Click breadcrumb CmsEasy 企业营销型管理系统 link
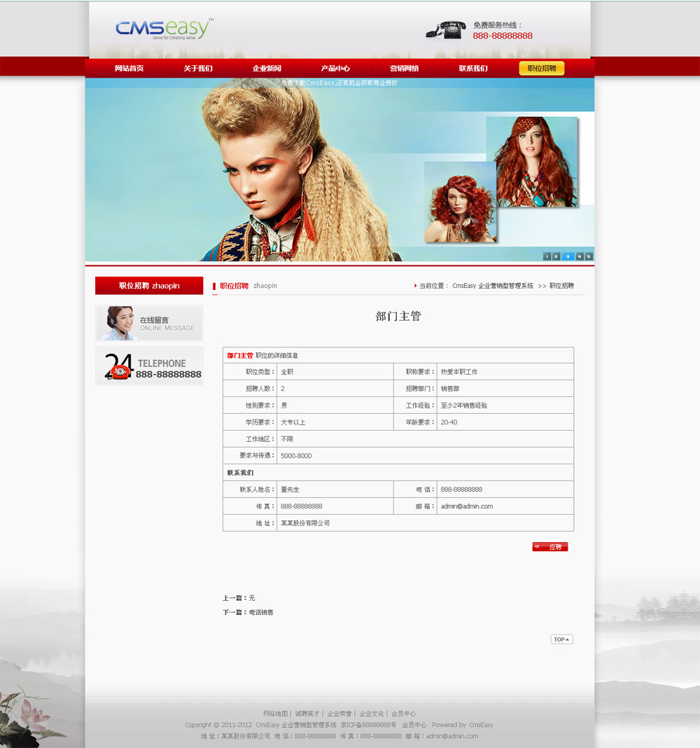Screen dimensions: 700x748 pyautogui.click(x=493, y=286)
